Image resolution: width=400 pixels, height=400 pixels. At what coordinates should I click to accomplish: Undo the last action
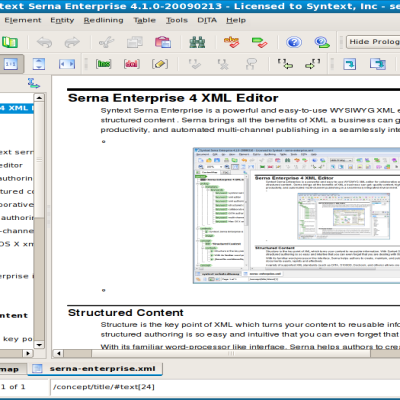click(44, 42)
